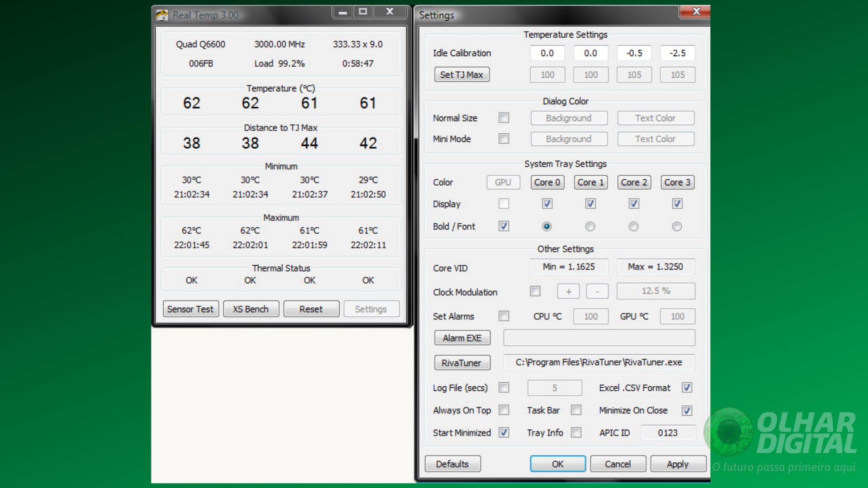Reset the minimum and maximum temperature records

click(x=311, y=309)
